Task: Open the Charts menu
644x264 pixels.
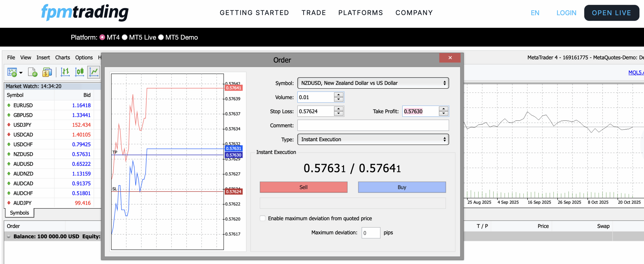Action: click(62, 57)
